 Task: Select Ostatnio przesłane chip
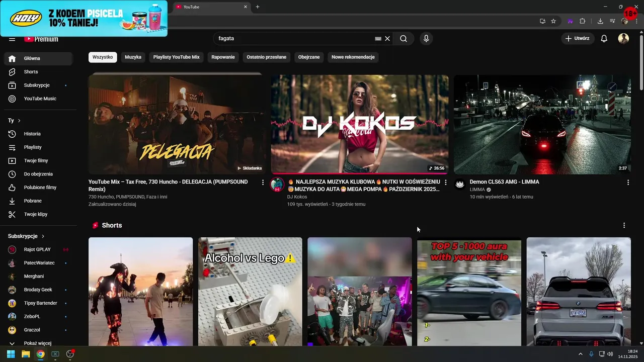(x=266, y=57)
